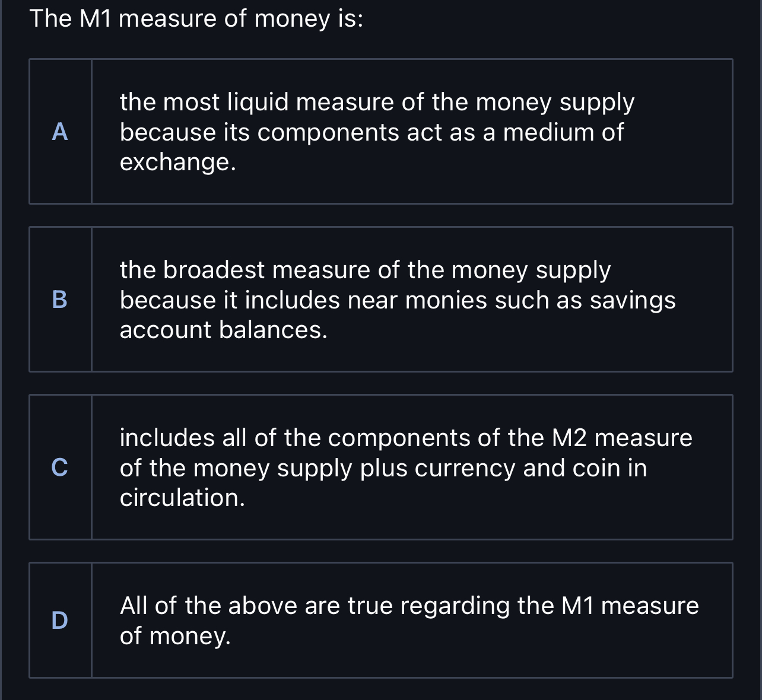Screen dimensions: 762x700
Task: Click the letter A label
Action: tap(59, 132)
